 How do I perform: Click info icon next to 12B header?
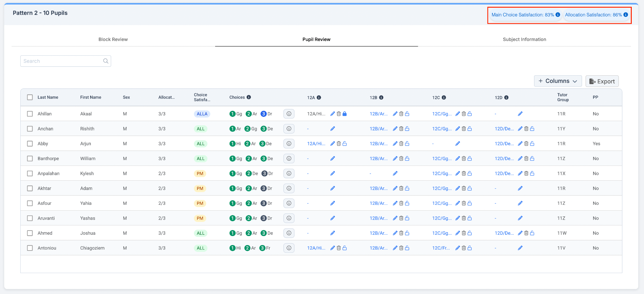[x=381, y=98]
